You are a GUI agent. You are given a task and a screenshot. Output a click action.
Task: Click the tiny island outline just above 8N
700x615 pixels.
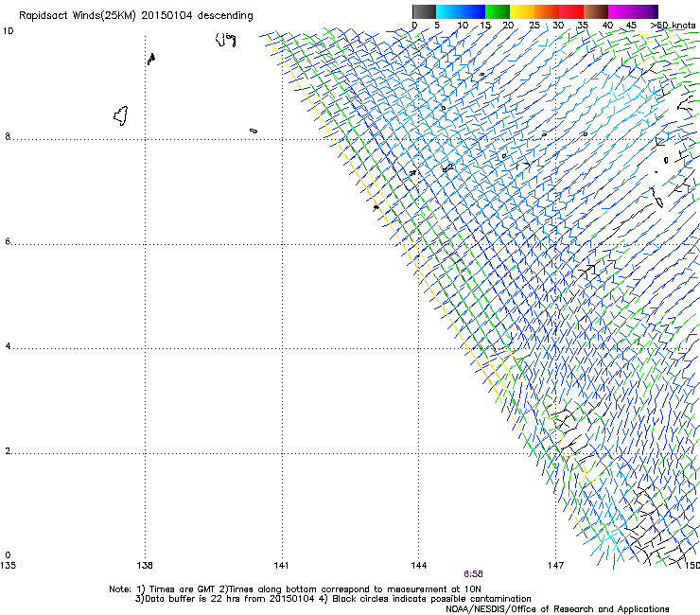254,131
